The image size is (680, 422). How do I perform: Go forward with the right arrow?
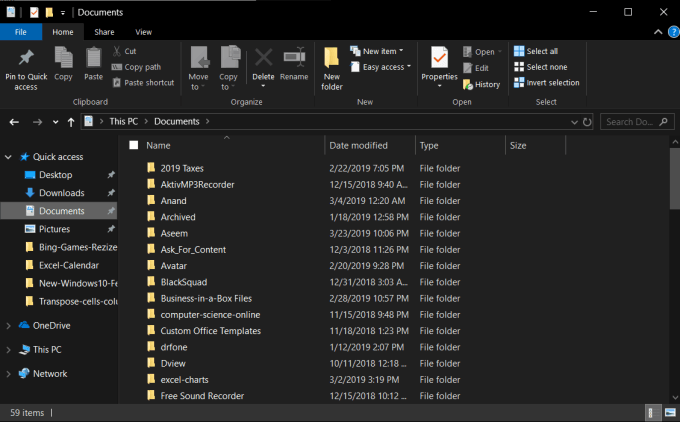tap(37, 122)
